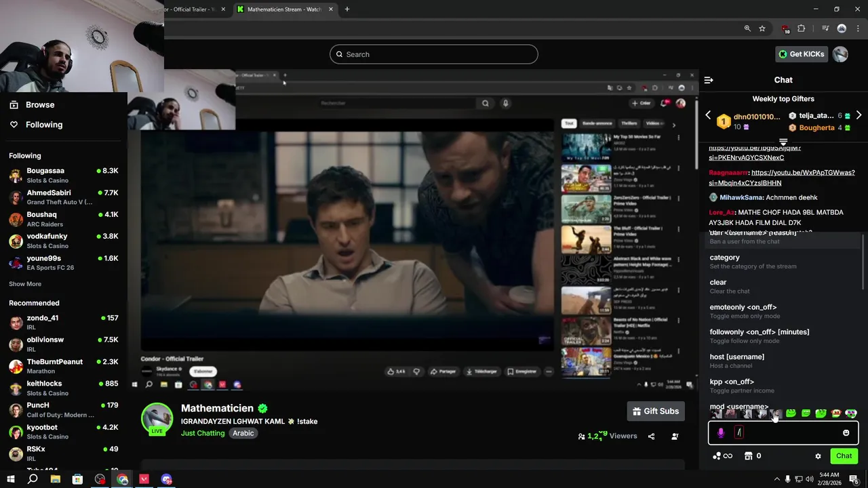868x488 pixels.
Task: Select the host [username] command
Action: tap(783, 361)
